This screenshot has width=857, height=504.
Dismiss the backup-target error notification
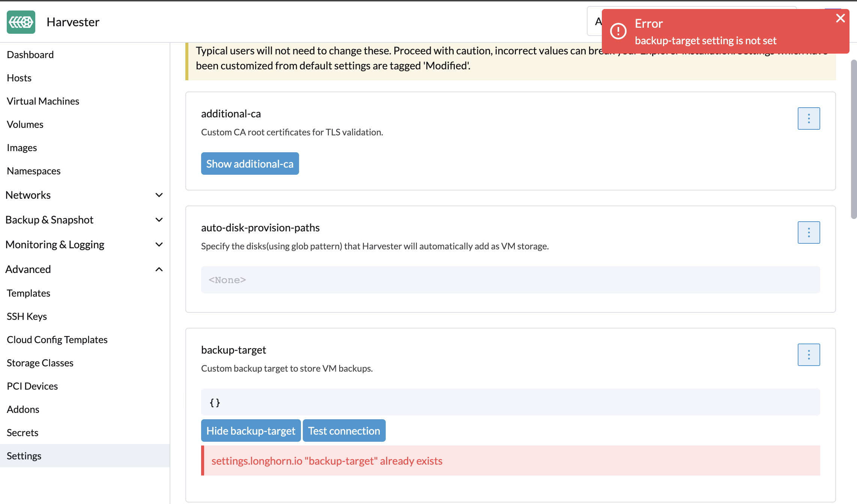tap(840, 18)
